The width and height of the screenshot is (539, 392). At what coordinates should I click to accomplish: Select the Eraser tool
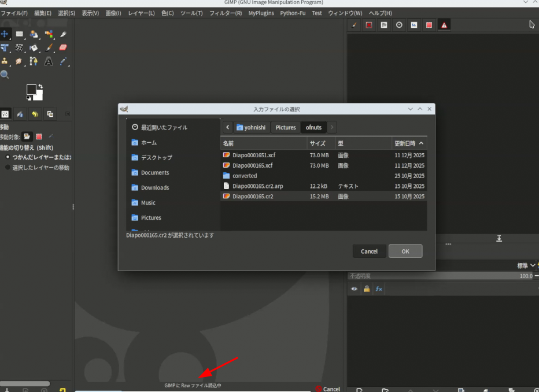(63, 47)
